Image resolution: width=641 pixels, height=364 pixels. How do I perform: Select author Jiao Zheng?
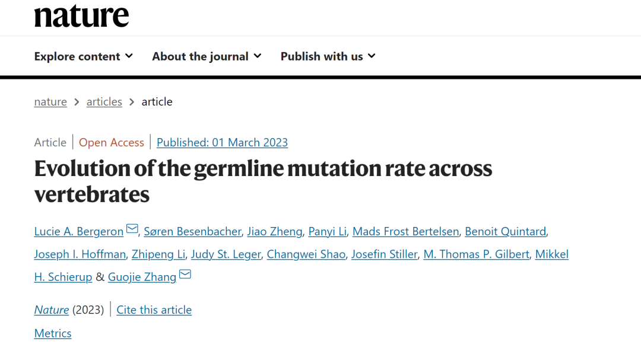(275, 231)
